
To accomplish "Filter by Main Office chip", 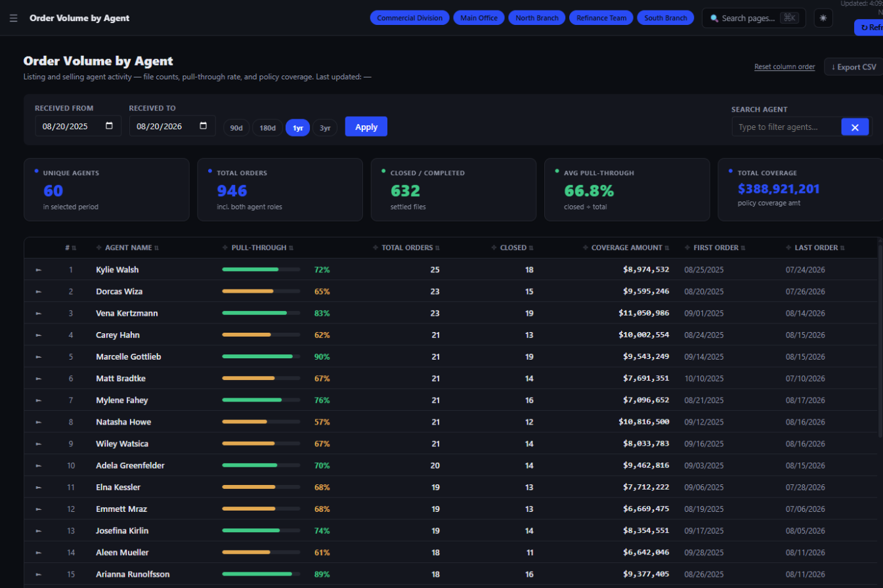I will [x=479, y=18].
